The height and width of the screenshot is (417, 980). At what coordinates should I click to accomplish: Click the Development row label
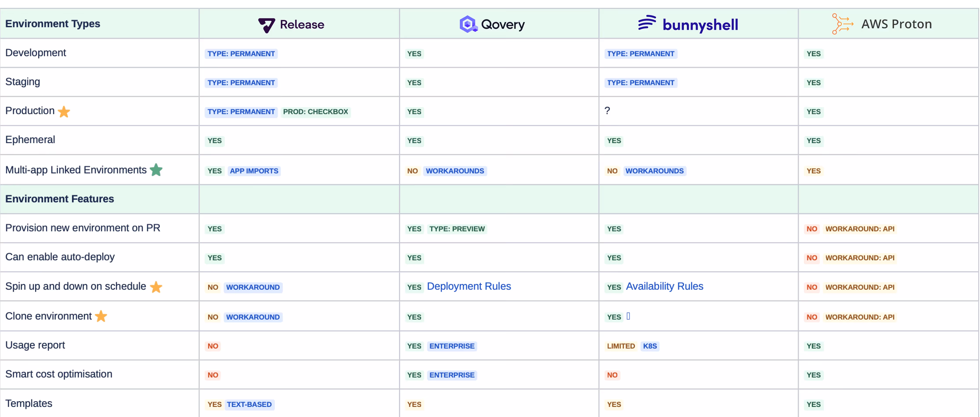click(x=36, y=53)
